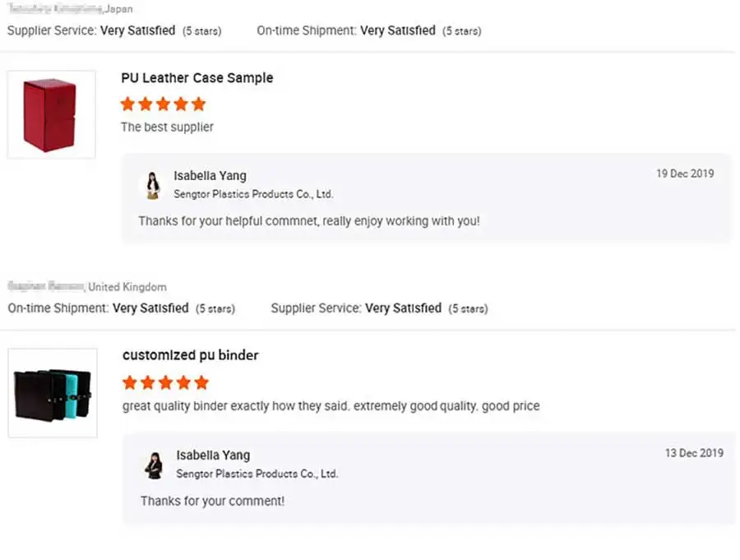Viewport: 740px width, 560px height.
Task: Open the customized pu binder product title
Action: click(x=190, y=355)
